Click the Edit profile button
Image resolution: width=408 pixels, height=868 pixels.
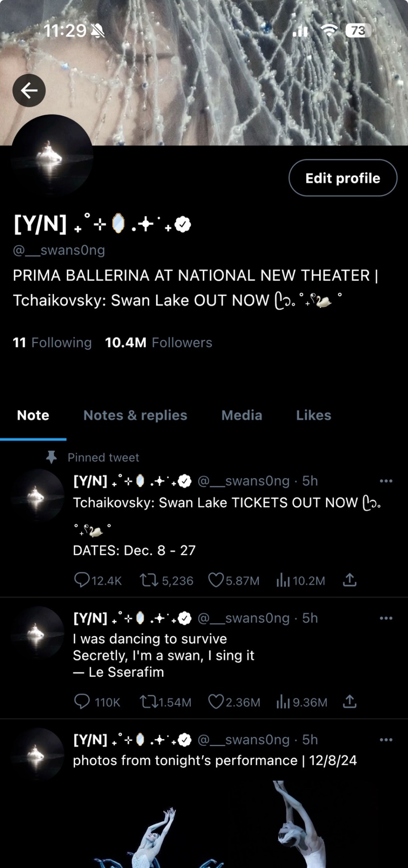pos(342,178)
